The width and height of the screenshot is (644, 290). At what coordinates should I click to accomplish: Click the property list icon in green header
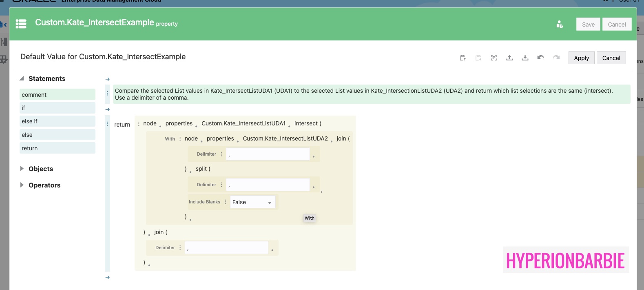21,24
